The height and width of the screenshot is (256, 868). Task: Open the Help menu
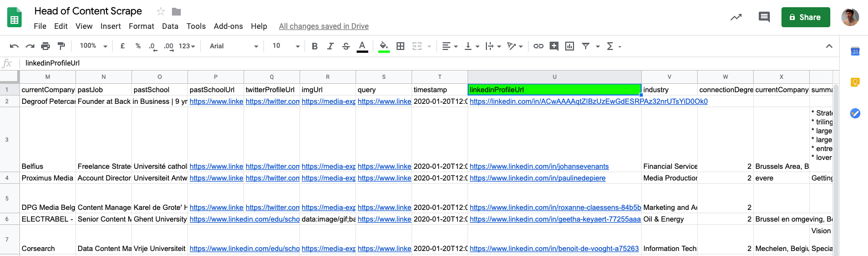(x=259, y=26)
